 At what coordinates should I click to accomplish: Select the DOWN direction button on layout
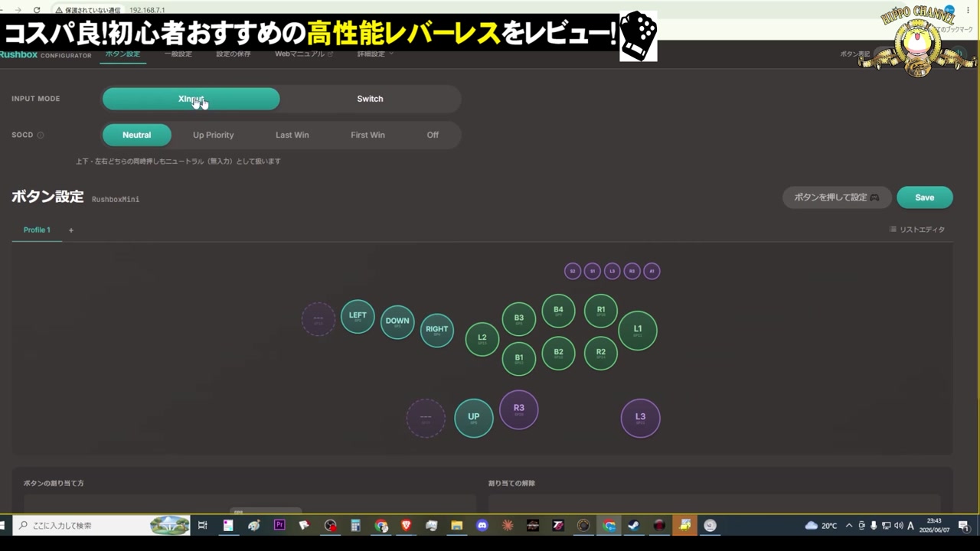click(397, 322)
